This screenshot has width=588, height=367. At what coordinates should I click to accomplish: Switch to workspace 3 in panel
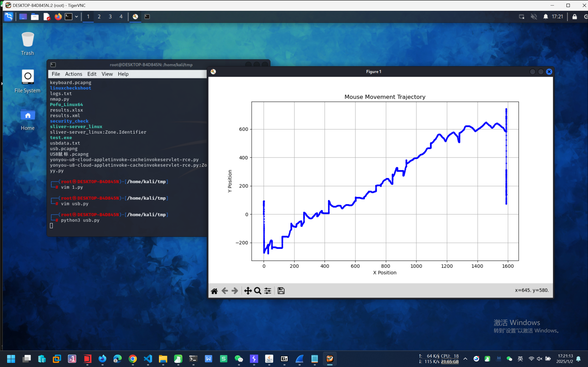(x=110, y=17)
